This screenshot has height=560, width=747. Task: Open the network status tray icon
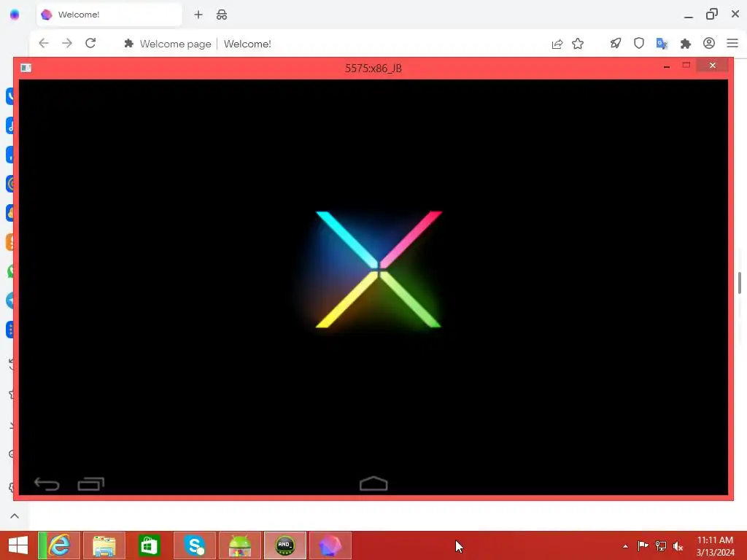tap(661, 545)
